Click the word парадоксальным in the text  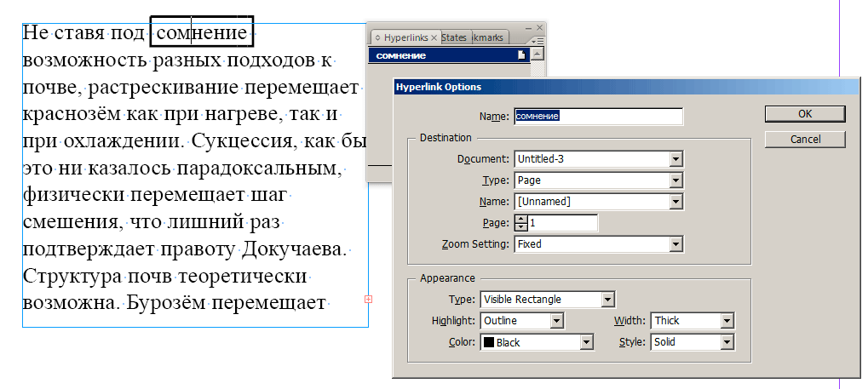(x=259, y=169)
